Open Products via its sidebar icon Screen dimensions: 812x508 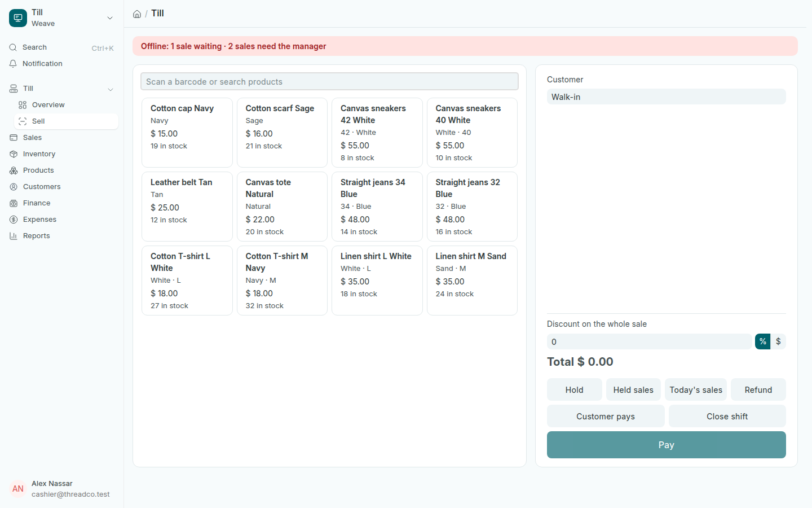click(14, 170)
